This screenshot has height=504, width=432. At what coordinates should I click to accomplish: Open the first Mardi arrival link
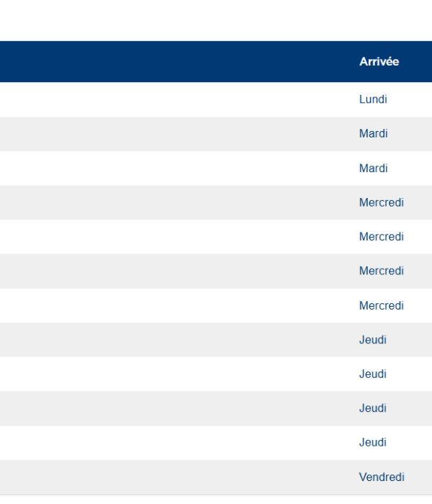[x=373, y=134]
